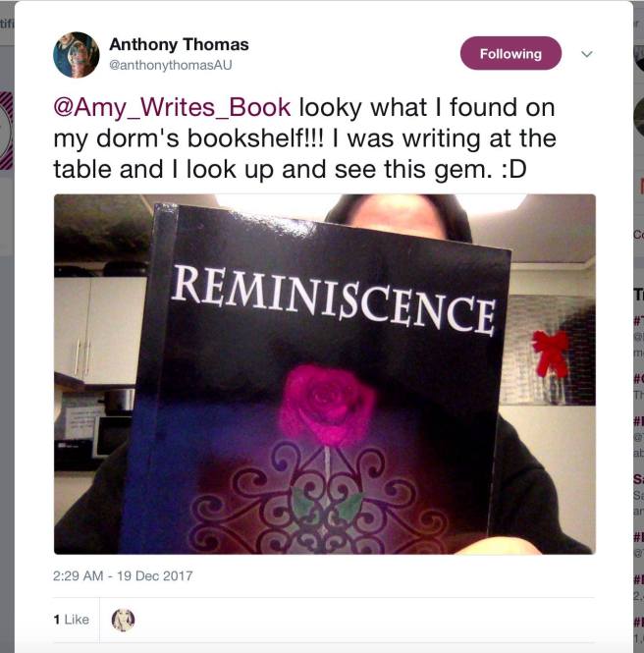644x653 pixels.
Task: Click the second avatar peeking at right edge
Action: tap(639, 117)
